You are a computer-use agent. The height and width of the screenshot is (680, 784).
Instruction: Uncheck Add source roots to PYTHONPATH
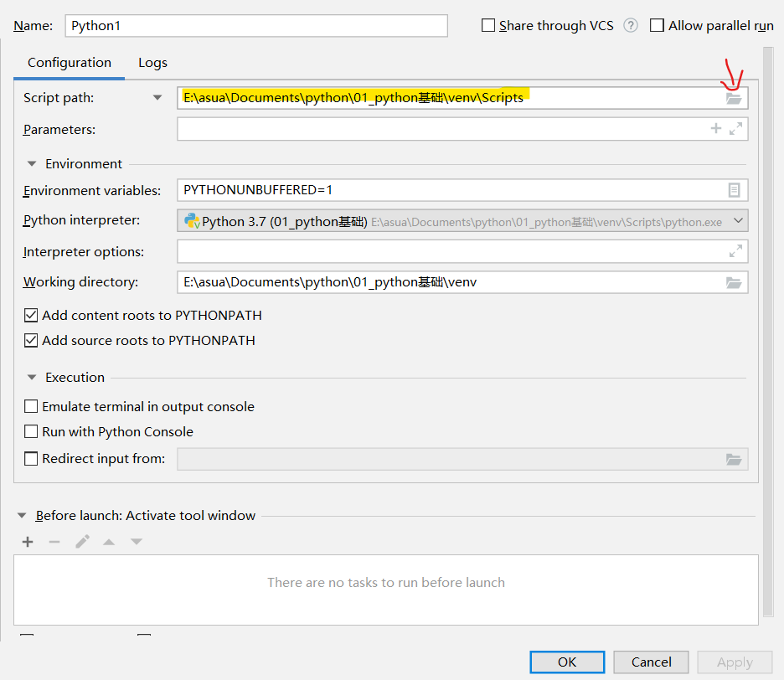click(x=31, y=341)
